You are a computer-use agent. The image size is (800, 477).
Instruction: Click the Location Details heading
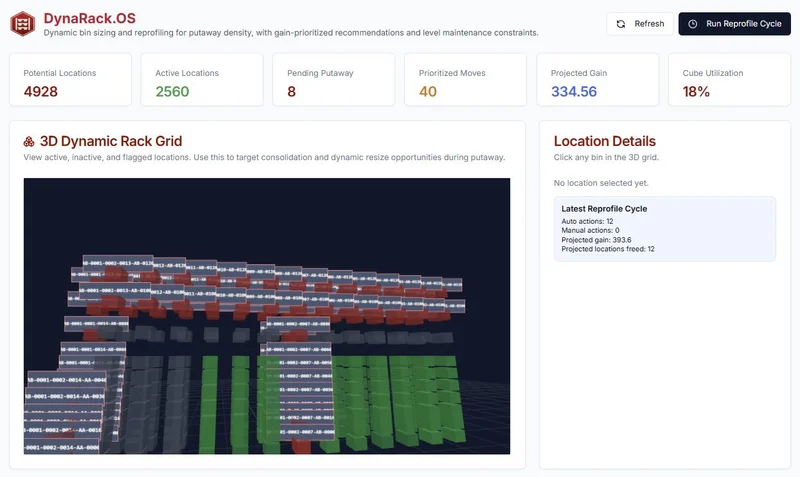point(605,141)
